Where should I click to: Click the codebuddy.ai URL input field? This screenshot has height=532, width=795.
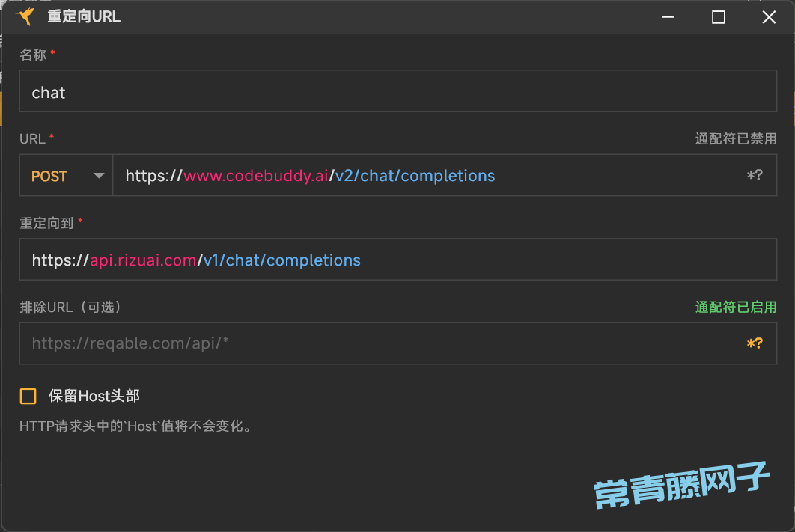(427, 176)
